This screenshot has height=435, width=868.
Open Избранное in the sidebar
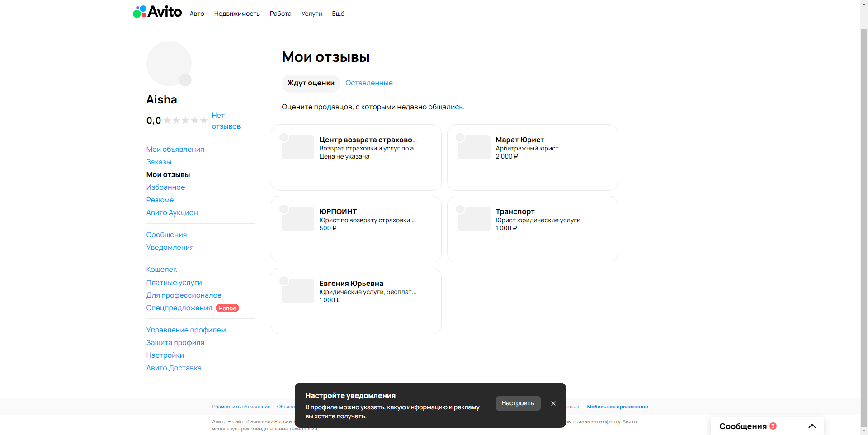point(165,187)
